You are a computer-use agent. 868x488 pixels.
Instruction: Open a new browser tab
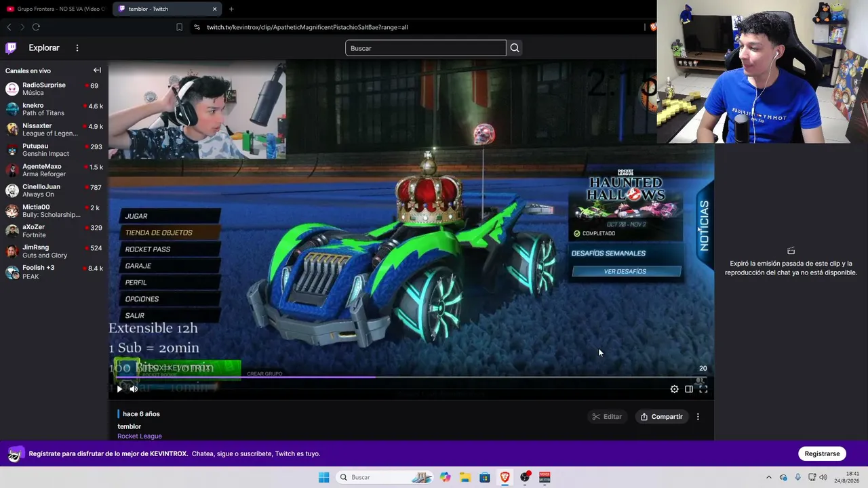click(x=231, y=9)
